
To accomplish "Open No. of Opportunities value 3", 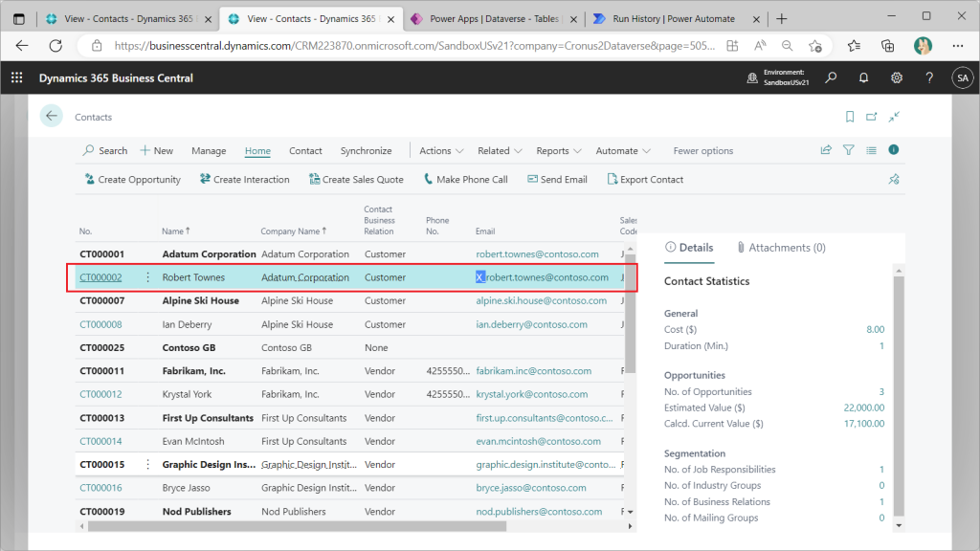I will coord(881,391).
